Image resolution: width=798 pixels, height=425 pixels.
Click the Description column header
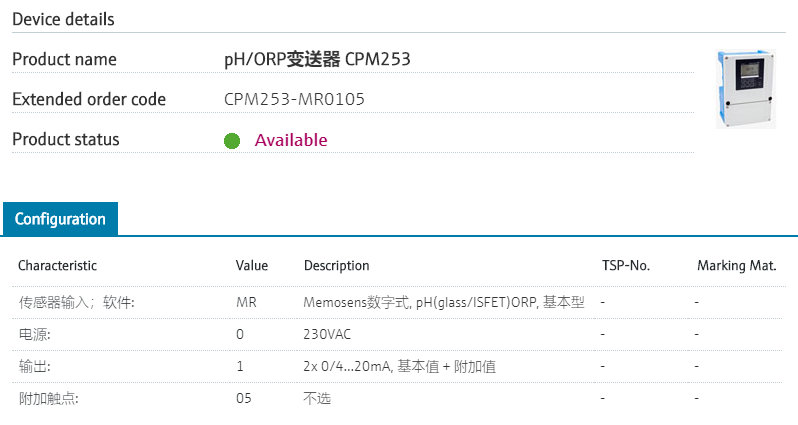337,266
